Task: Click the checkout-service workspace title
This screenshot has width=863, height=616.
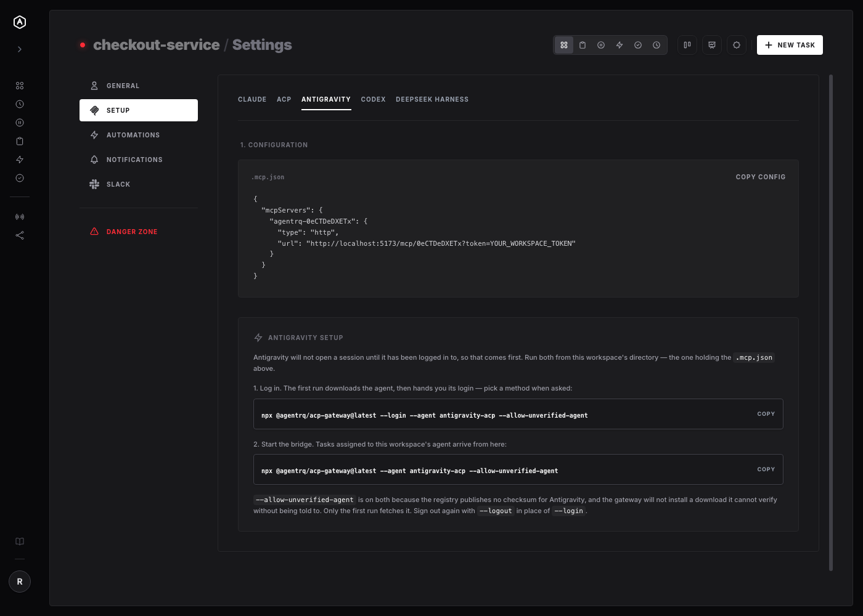Action: [156, 45]
